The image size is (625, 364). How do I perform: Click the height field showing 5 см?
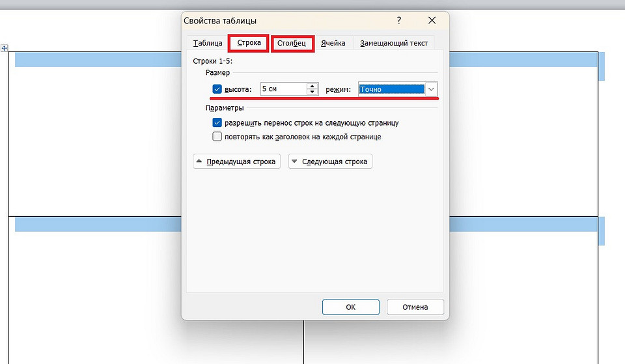(283, 89)
